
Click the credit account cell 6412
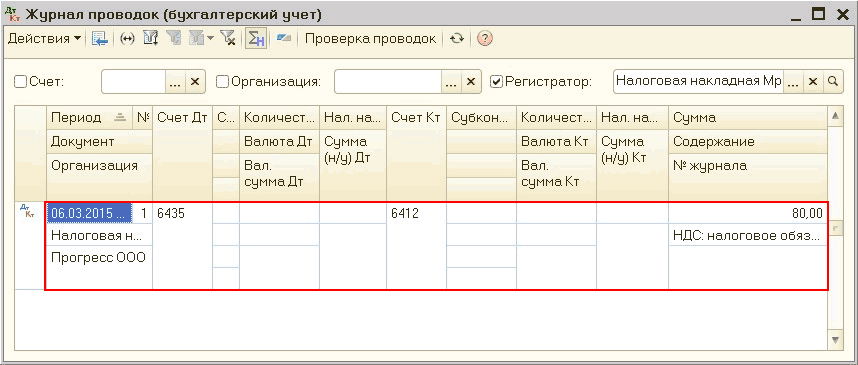coord(416,246)
